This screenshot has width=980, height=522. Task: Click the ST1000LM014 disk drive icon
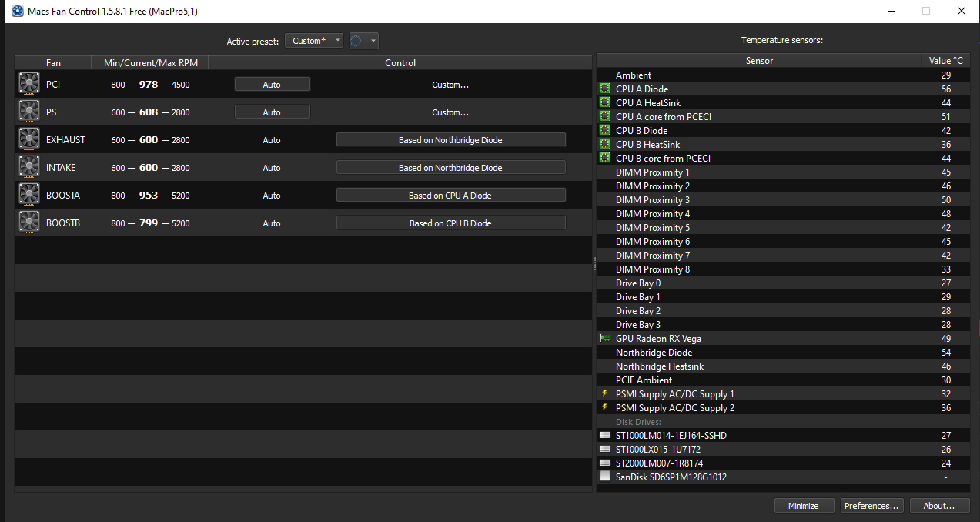(604, 436)
